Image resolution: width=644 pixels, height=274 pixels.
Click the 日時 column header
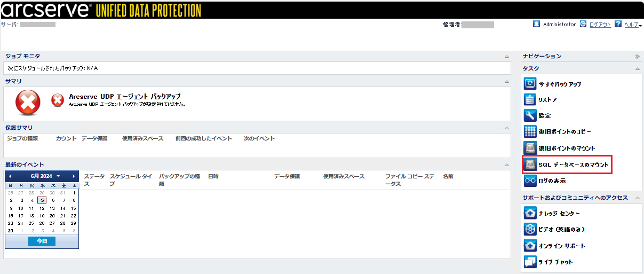point(213,176)
